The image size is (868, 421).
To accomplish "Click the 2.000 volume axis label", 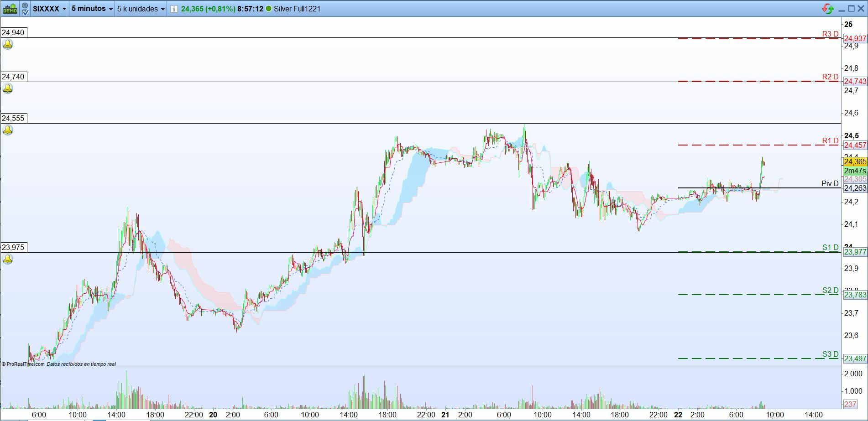I will pyautogui.click(x=853, y=374).
